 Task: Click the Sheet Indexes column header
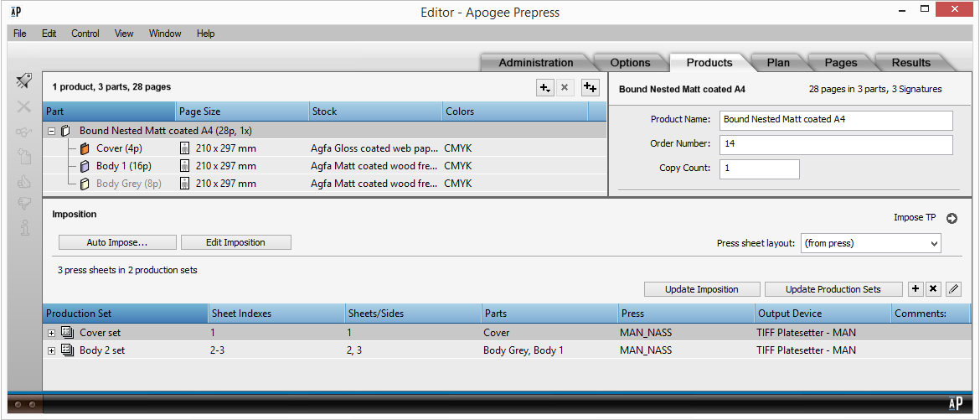[x=276, y=314]
